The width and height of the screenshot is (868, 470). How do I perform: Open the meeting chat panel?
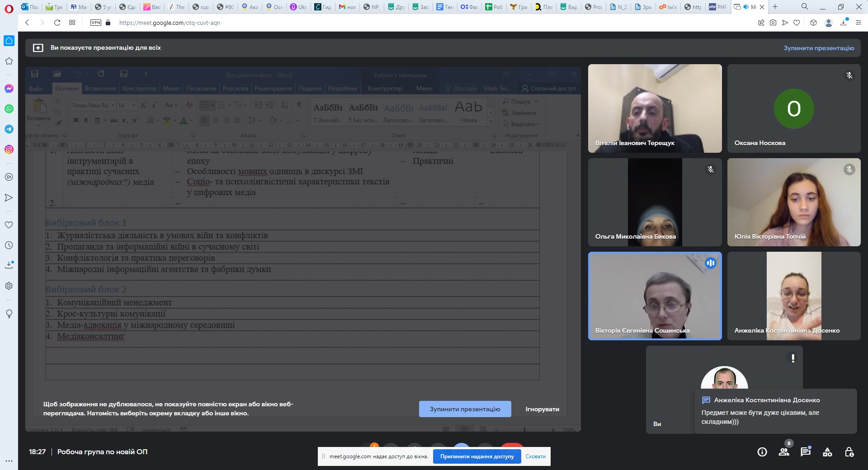(806, 452)
